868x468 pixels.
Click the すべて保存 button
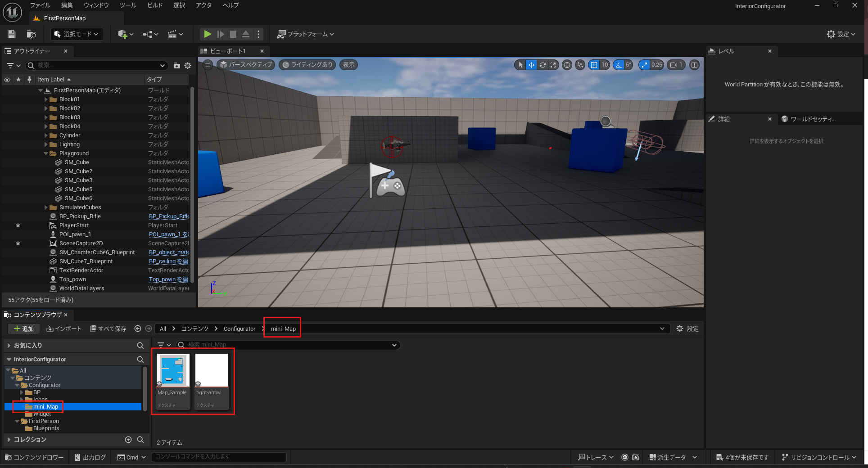point(108,328)
